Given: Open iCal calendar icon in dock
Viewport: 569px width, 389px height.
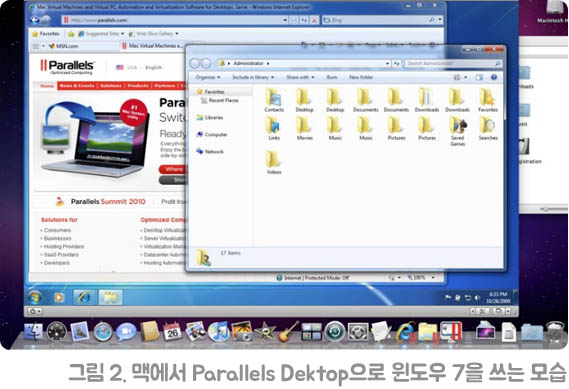Looking at the screenshot, I should [173, 331].
